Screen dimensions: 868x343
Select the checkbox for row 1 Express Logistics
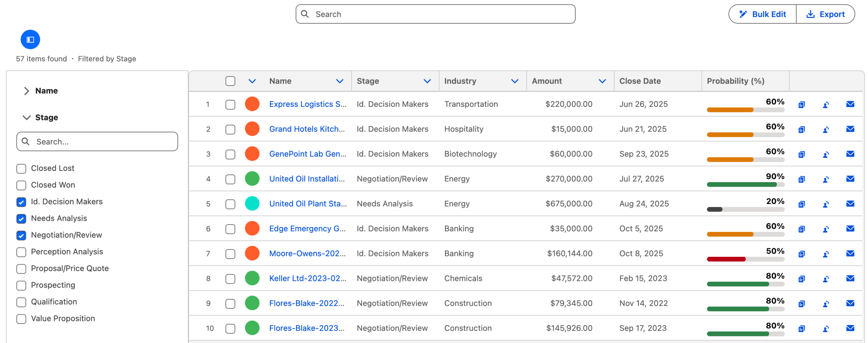[x=230, y=104]
